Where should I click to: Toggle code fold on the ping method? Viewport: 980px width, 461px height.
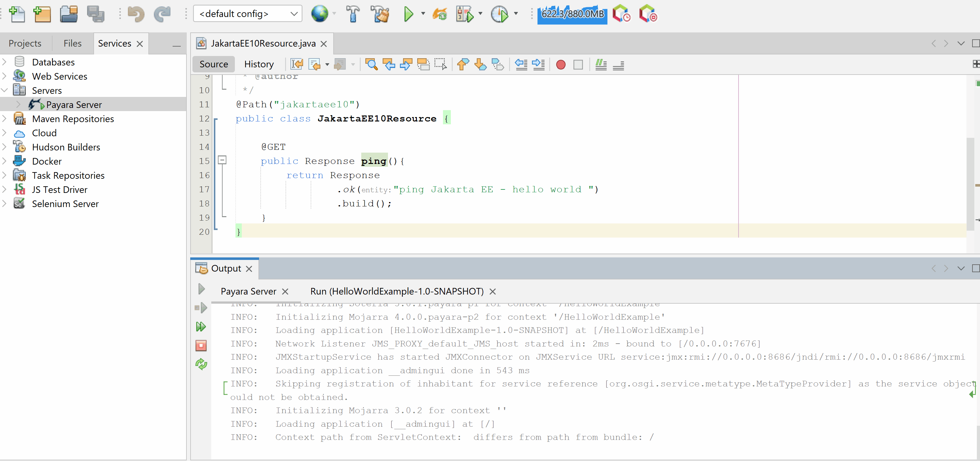point(222,160)
